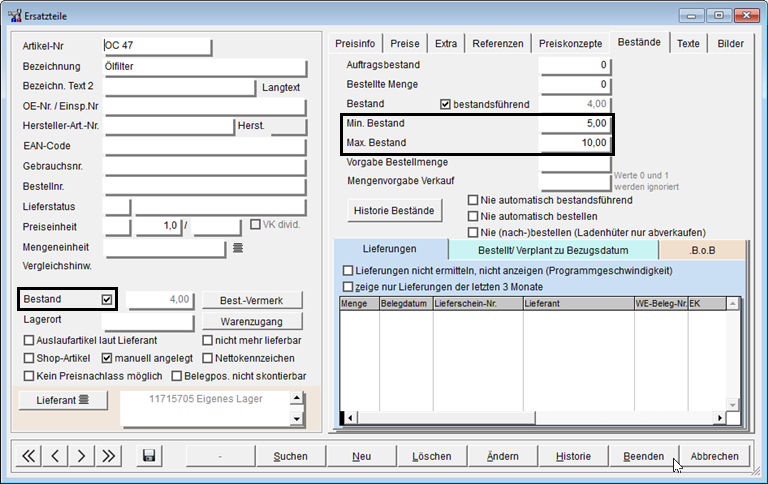Enable Nie automatisch bestandsführend
This screenshot has width=768, height=484.
tap(473, 200)
